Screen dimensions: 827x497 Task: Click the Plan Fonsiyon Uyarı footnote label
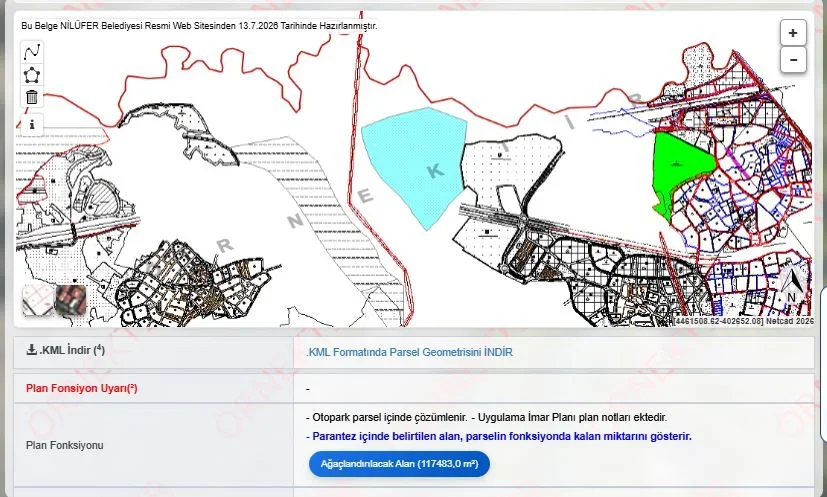click(x=82, y=388)
